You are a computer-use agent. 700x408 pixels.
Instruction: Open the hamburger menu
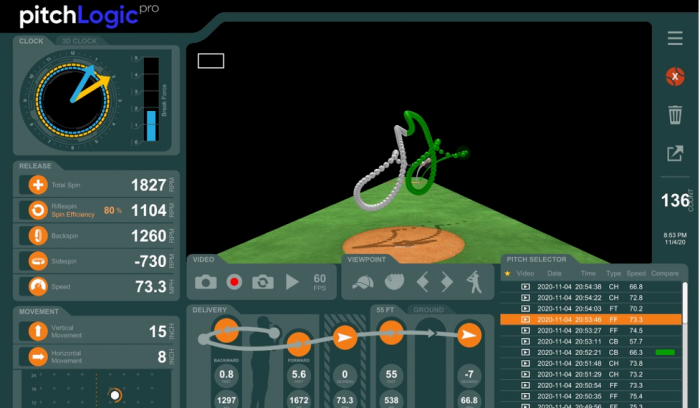pos(675,38)
